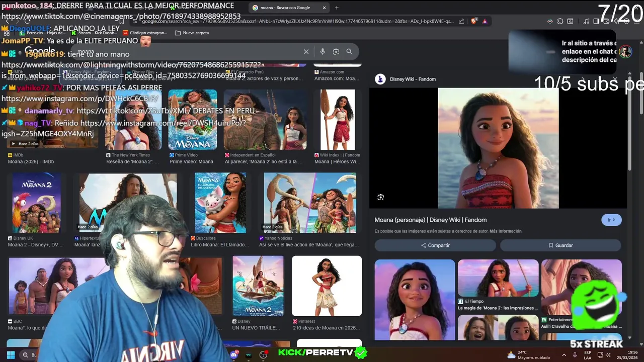Click 'Así se ve el live action' caption
644x362 pixels.
coord(309,245)
